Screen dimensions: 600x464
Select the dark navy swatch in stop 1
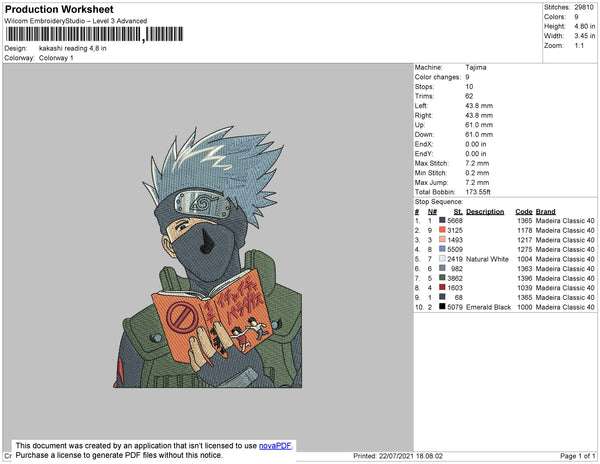(442, 220)
